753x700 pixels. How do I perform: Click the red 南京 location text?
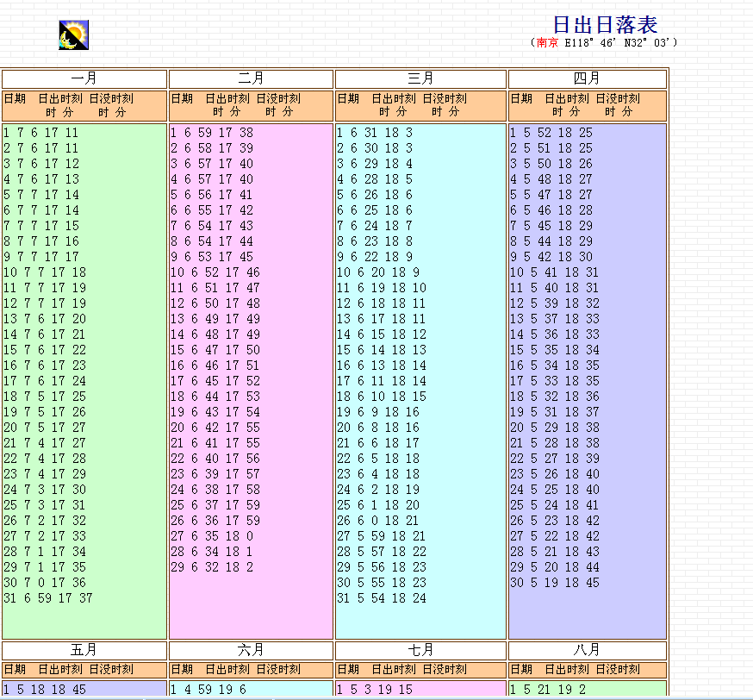(547, 43)
